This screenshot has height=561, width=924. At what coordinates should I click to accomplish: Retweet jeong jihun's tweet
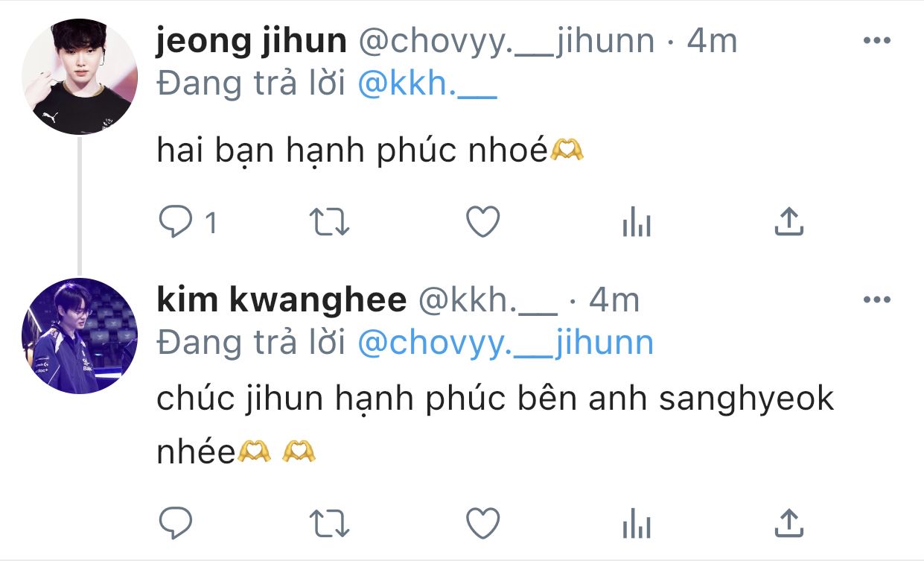pyautogui.click(x=330, y=222)
